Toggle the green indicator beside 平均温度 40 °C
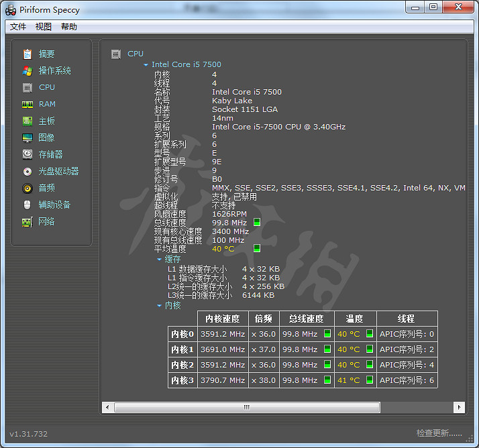 pos(257,248)
